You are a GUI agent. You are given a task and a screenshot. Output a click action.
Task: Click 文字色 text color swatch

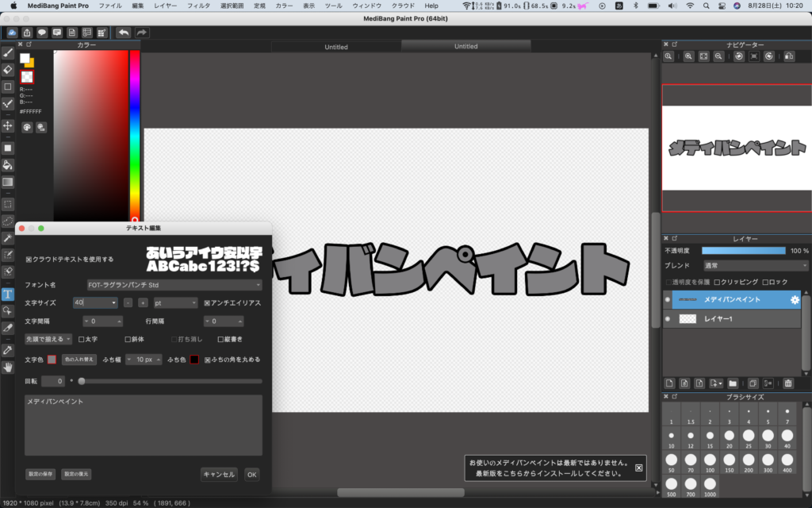[x=52, y=360]
